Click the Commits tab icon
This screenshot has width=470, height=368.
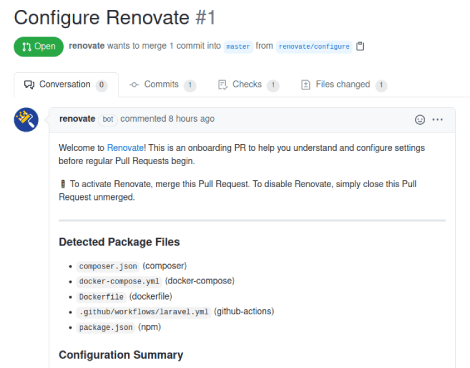point(134,85)
